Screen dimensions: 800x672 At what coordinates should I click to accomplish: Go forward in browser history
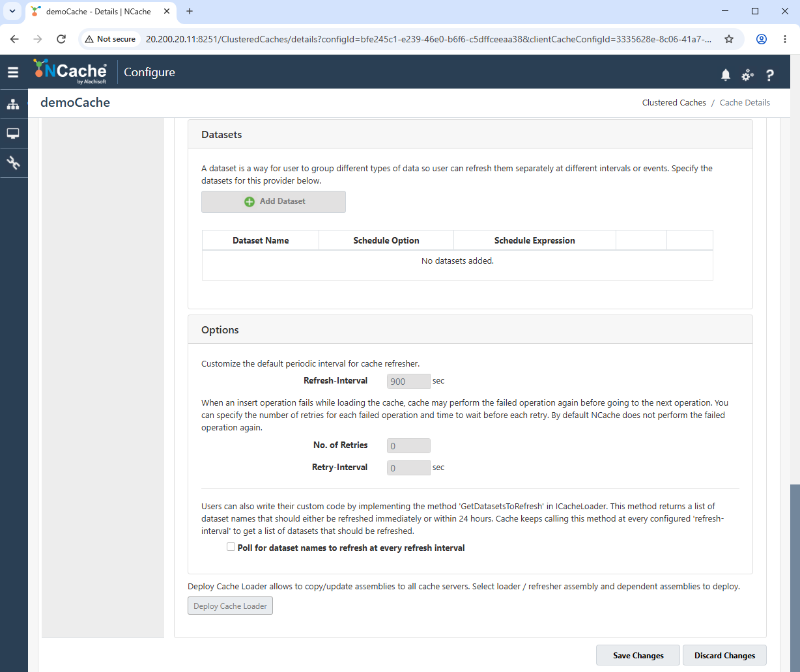(38, 39)
